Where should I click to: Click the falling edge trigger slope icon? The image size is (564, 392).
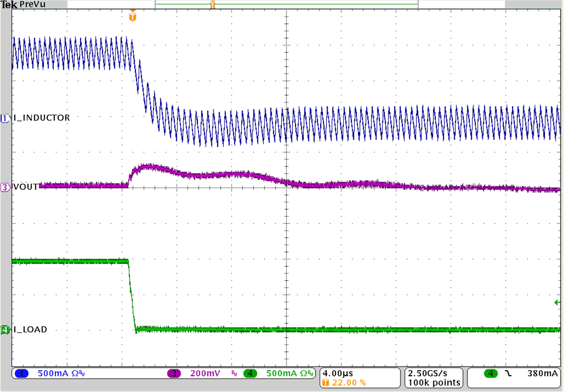tap(508, 373)
